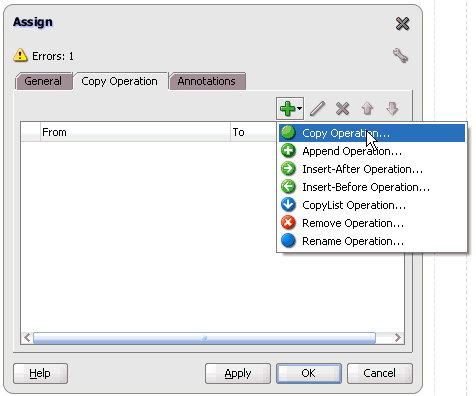
Task: Click the warning icon beside Errors: 1
Action: point(20,55)
